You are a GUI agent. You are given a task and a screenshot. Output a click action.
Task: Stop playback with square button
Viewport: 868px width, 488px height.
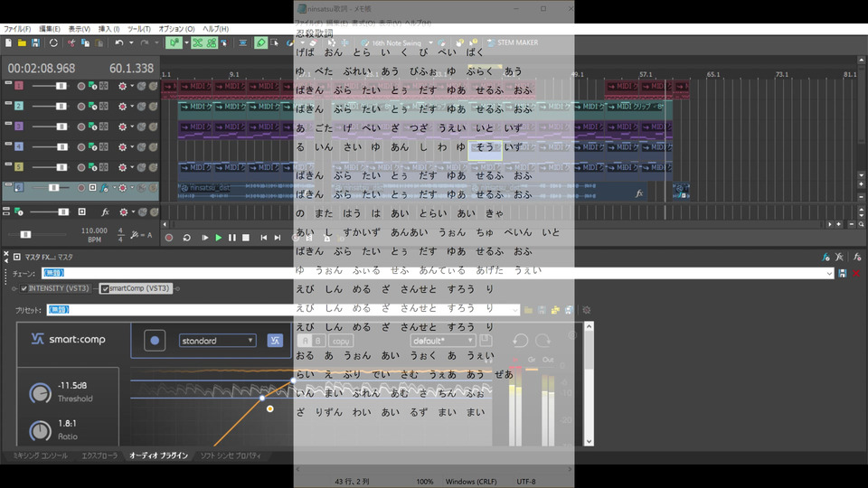(246, 238)
